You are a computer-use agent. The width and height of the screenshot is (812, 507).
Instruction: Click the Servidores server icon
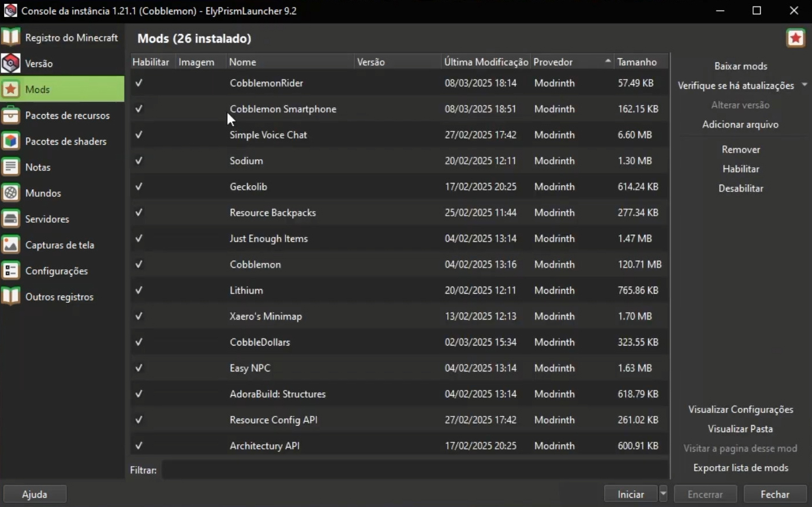click(10, 219)
